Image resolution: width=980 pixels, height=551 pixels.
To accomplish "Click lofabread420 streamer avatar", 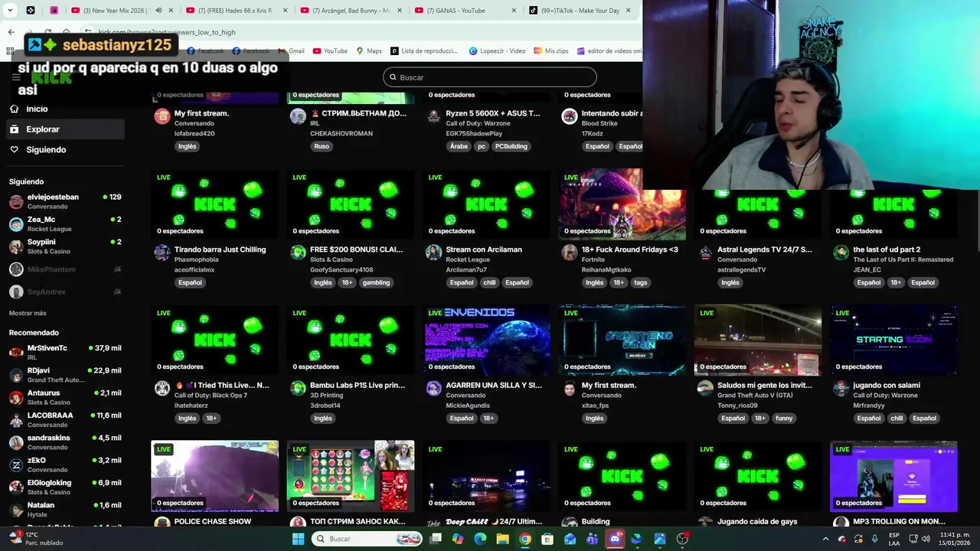I will [x=162, y=116].
